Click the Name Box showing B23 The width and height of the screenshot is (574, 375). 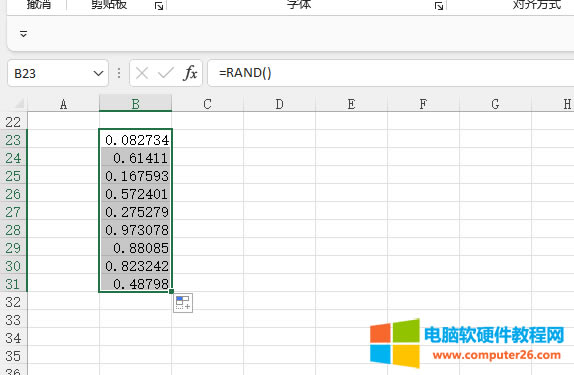point(58,73)
